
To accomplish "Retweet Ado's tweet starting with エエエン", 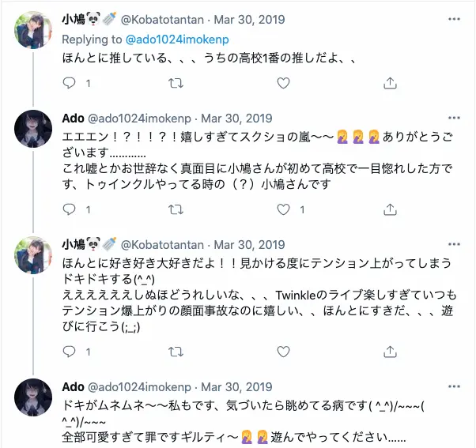I will click(177, 209).
